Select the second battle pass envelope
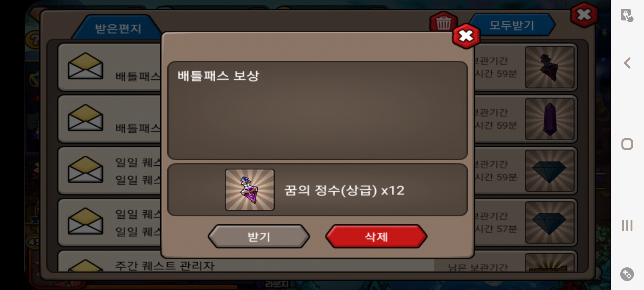This screenshot has width=644, height=290. (85, 118)
